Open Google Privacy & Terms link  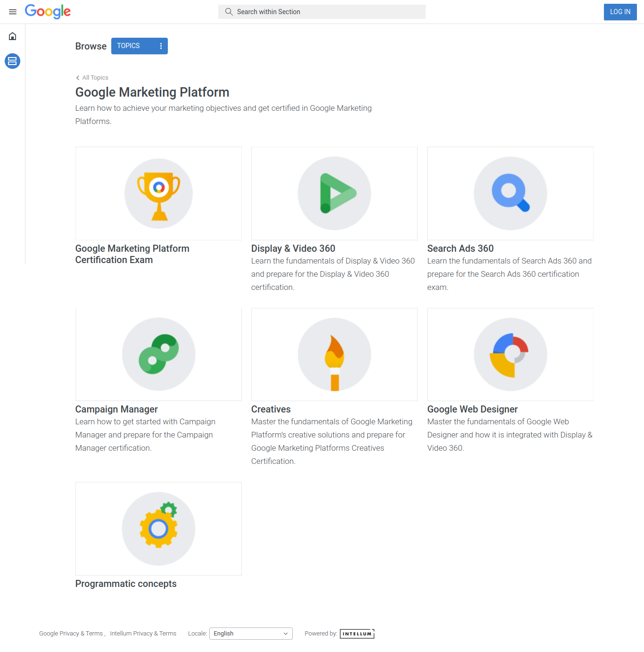point(71,634)
